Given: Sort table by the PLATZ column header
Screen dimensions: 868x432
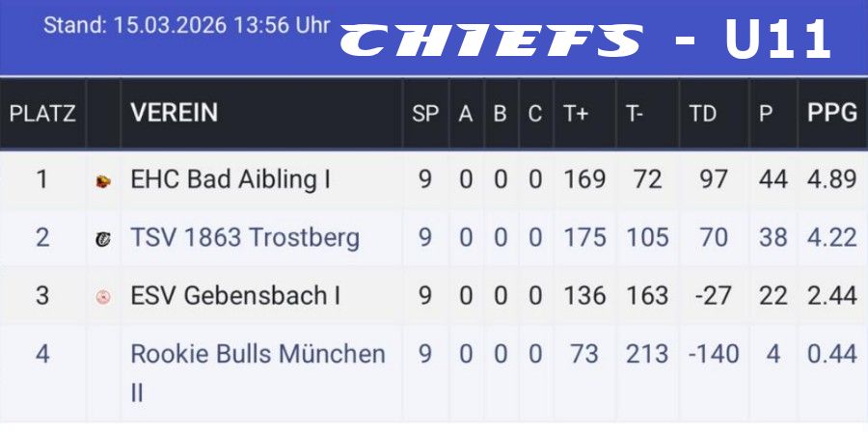Looking at the screenshot, I should coord(42,114).
